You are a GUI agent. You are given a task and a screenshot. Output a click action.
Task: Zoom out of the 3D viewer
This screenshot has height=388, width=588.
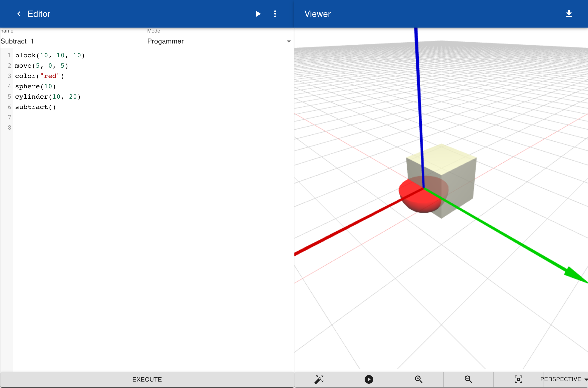(x=468, y=379)
